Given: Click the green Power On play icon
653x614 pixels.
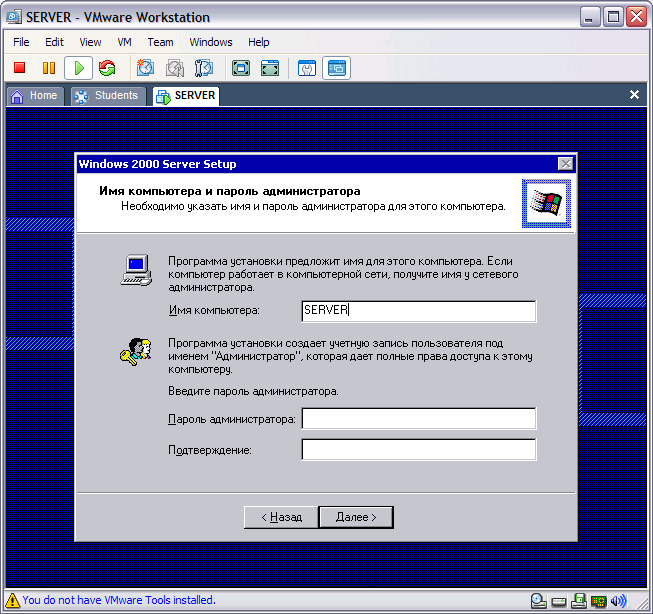Looking at the screenshot, I should (x=78, y=68).
